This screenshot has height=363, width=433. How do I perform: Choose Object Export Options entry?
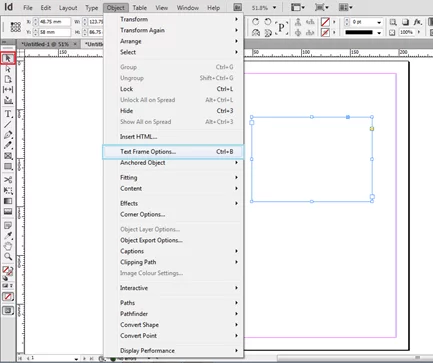click(173, 240)
